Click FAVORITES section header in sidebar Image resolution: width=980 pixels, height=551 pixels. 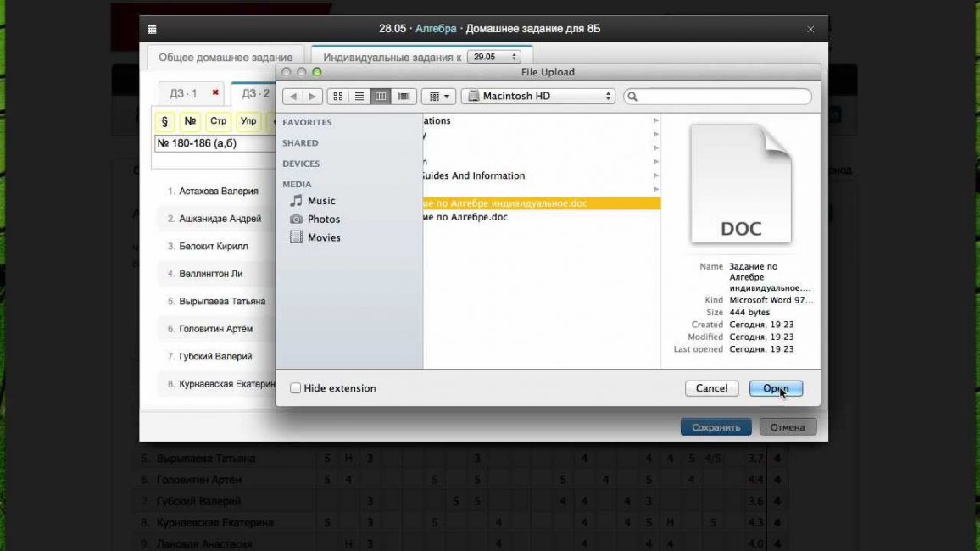[307, 122]
